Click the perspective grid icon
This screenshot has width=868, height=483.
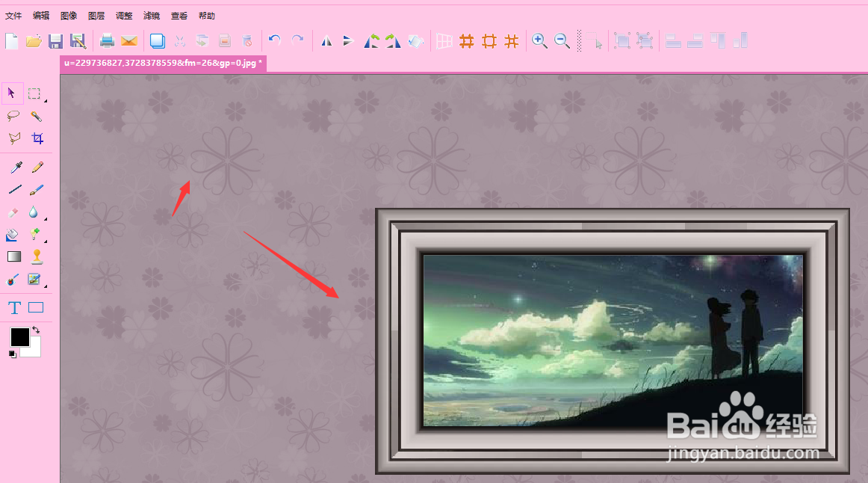pos(444,41)
